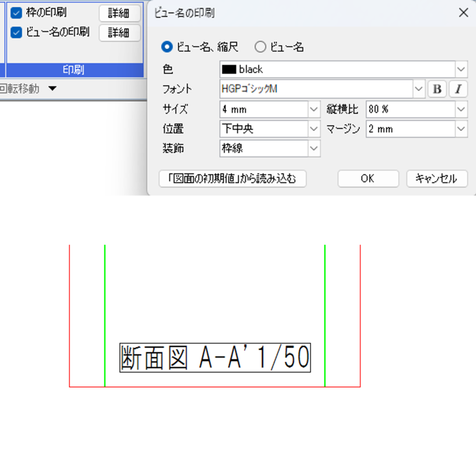
Task: Uncheck the ビュー名の印刷 checkbox
Action: pyautogui.click(x=16, y=33)
